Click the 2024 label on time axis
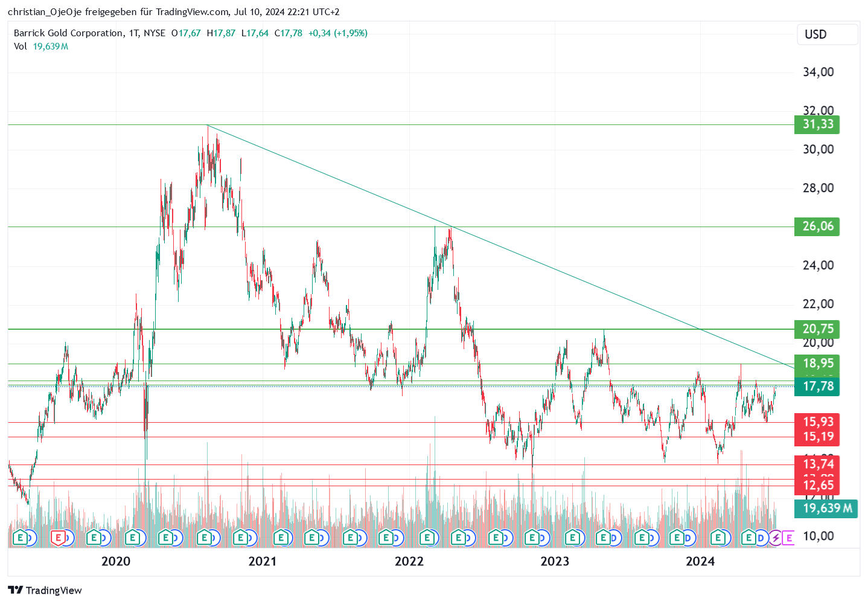Image resolution: width=868 pixels, height=604 pixels. tap(700, 562)
